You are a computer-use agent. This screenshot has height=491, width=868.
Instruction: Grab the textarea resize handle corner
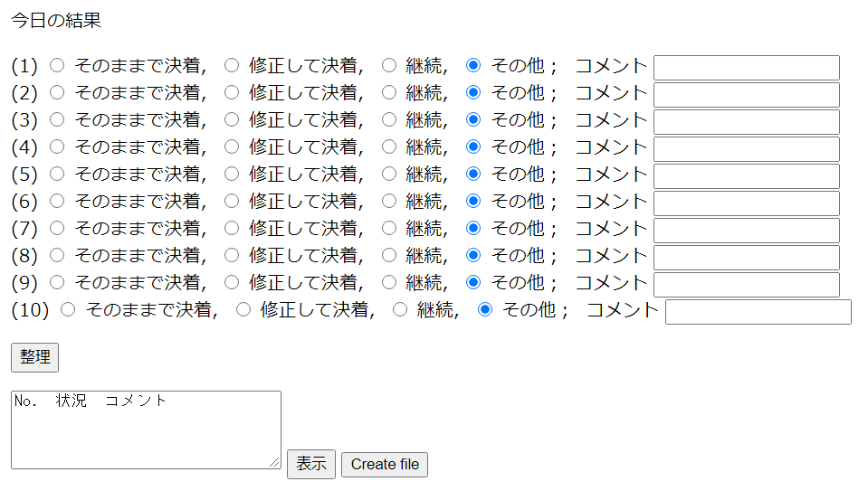click(x=274, y=463)
